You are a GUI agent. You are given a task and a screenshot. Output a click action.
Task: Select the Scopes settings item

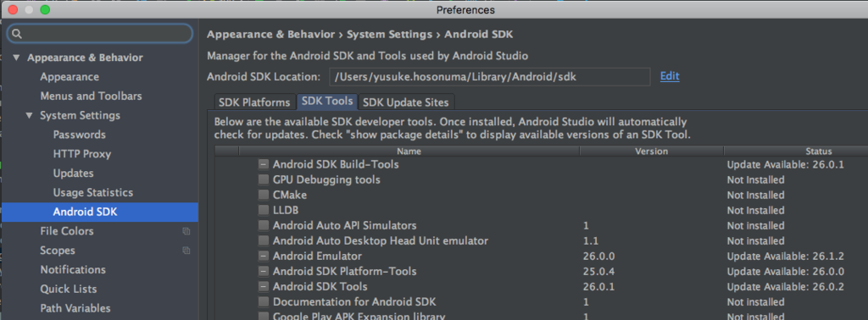pos(58,251)
